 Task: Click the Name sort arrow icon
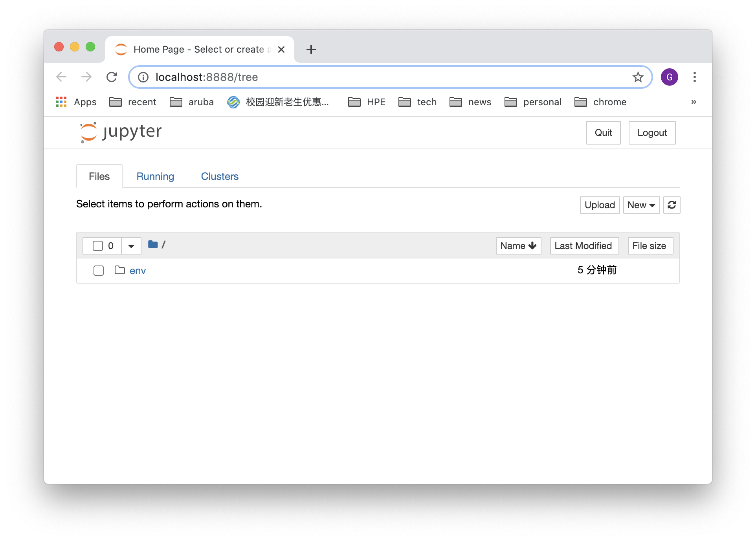[531, 246]
